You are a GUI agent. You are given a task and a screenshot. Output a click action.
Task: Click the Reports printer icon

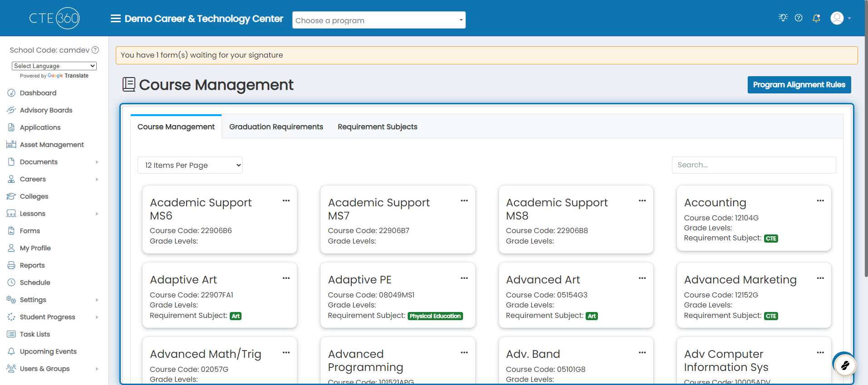tap(11, 265)
